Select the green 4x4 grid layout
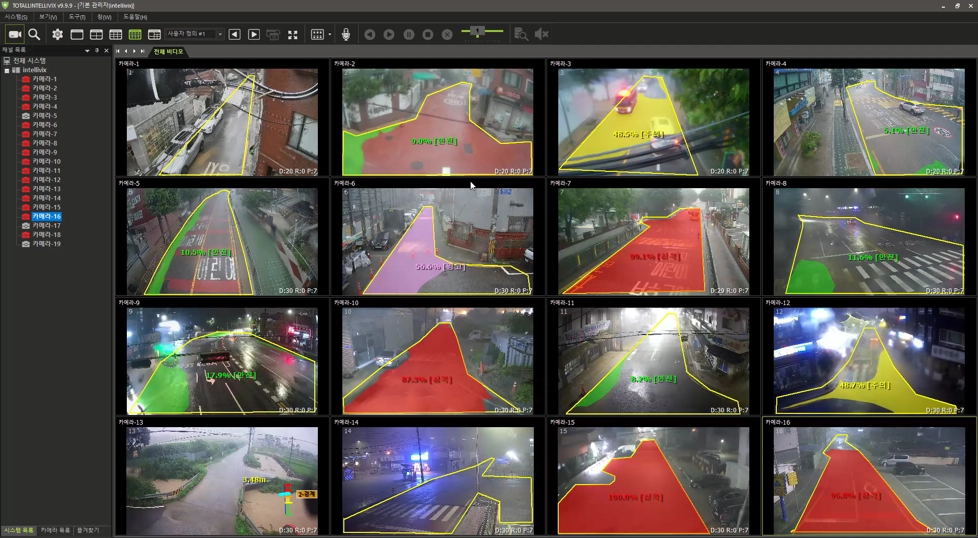 click(135, 34)
